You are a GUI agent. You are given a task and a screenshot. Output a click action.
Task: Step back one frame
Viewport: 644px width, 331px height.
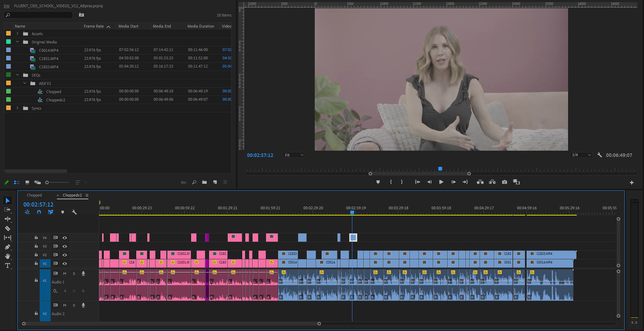(429, 182)
